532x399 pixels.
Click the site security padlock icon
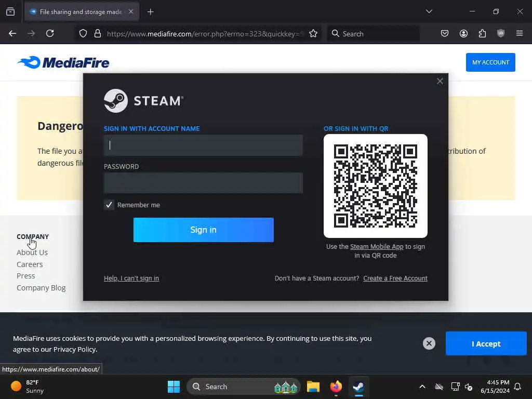coord(98,34)
